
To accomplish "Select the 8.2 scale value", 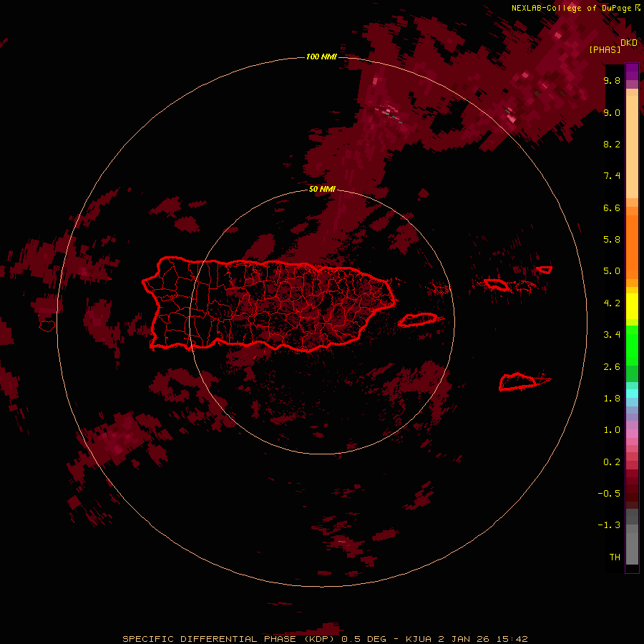I will (612, 144).
